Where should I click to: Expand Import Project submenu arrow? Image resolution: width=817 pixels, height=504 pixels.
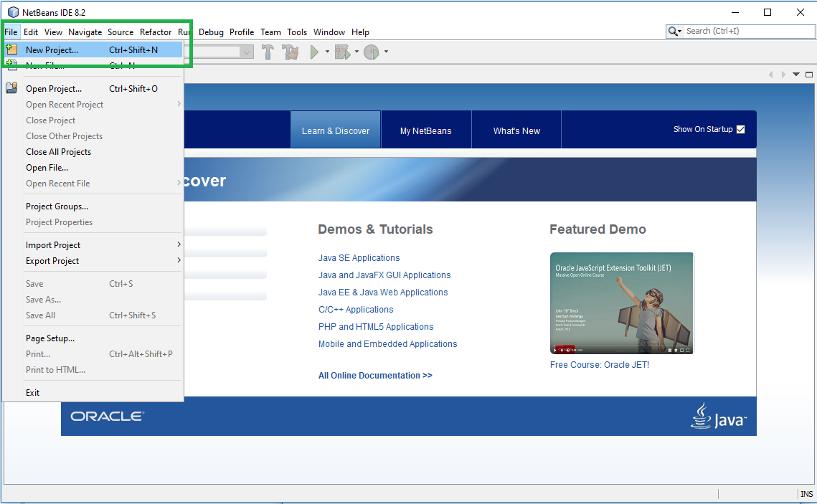click(x=179, y=244)
